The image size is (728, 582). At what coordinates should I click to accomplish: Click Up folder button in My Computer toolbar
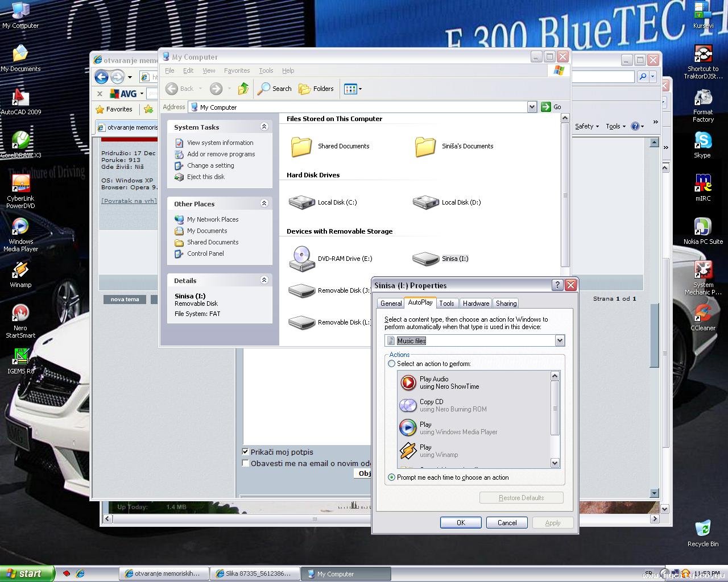(243, 89)
